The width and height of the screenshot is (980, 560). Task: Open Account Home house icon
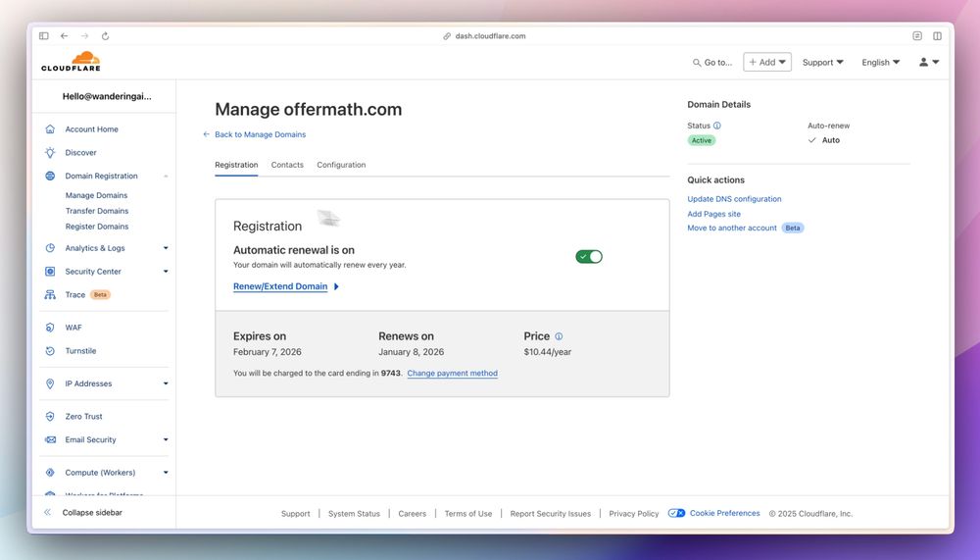coord(50,128)
